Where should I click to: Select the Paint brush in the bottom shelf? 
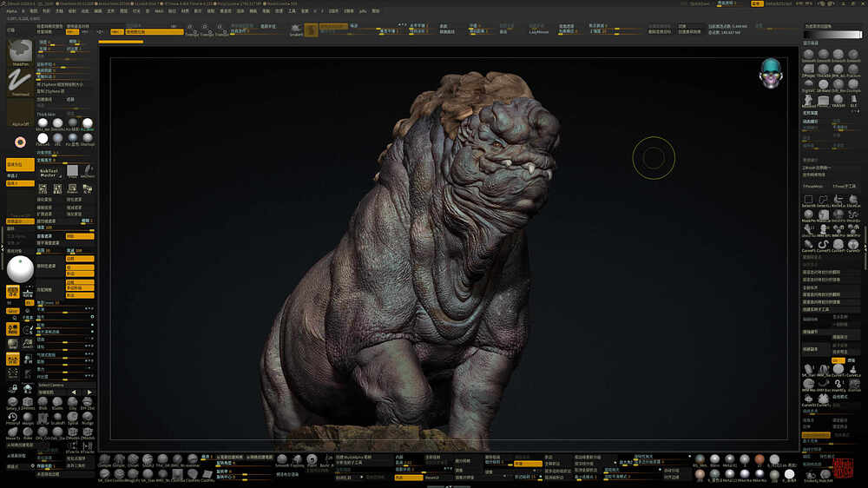(x=312, y=460)
